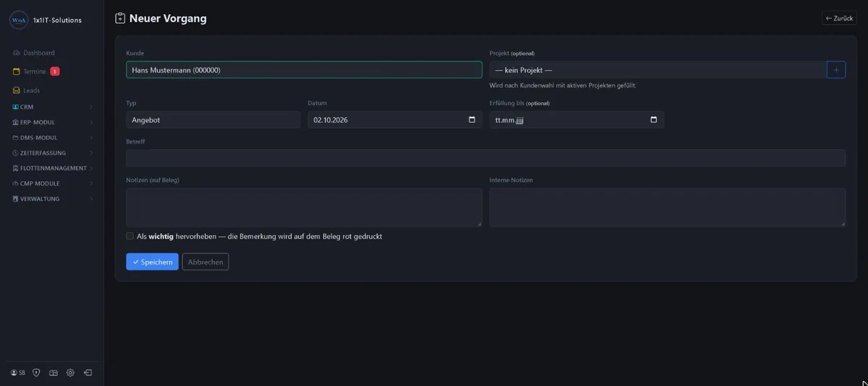Click the hint text about Kundenwahl projects
The height and width of the screenshot is (386, 868).
click(x=563, y=85)
